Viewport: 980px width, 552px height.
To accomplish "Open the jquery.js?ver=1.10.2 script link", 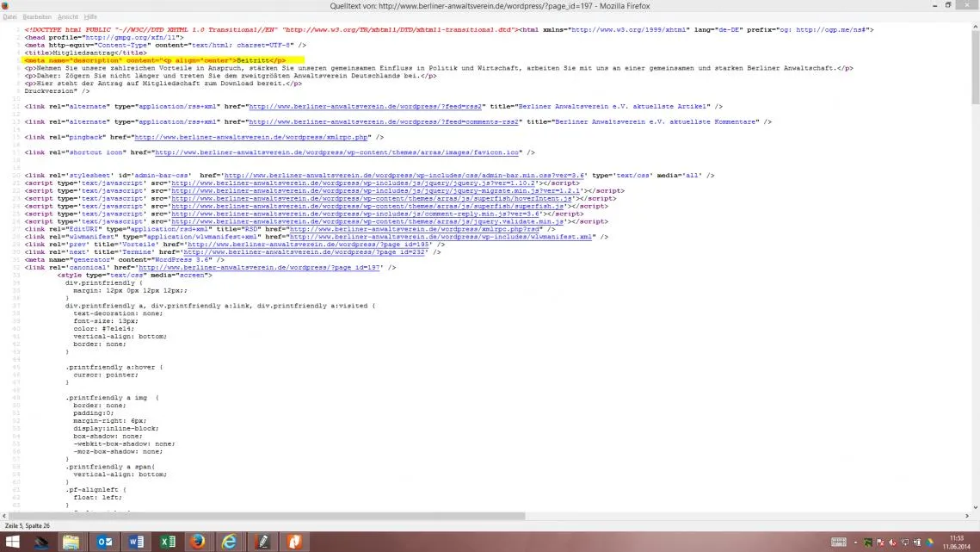I will click(354, 183).
